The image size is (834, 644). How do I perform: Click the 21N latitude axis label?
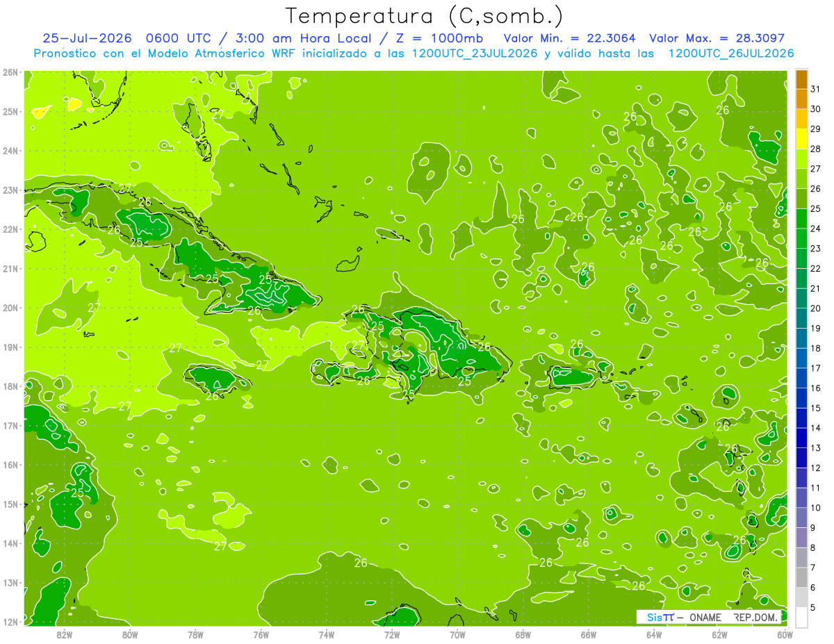(x=10, y=268)
